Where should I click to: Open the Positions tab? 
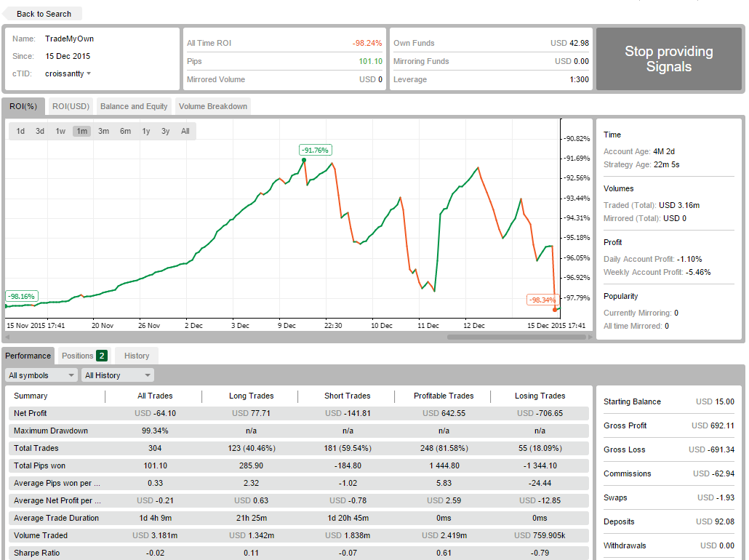pos(84,356)
